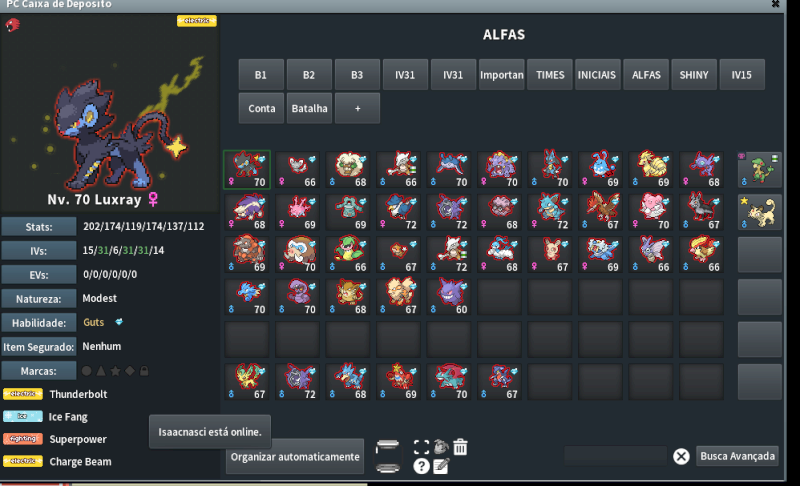Open Busca Avançada search
Viewport: 800px width, 486px height.
point(737,456)
